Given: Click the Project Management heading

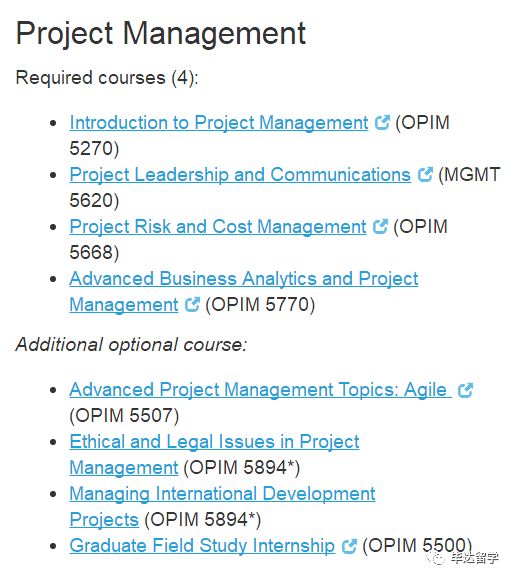Looking at the screenshot, I should pos(161,33).
